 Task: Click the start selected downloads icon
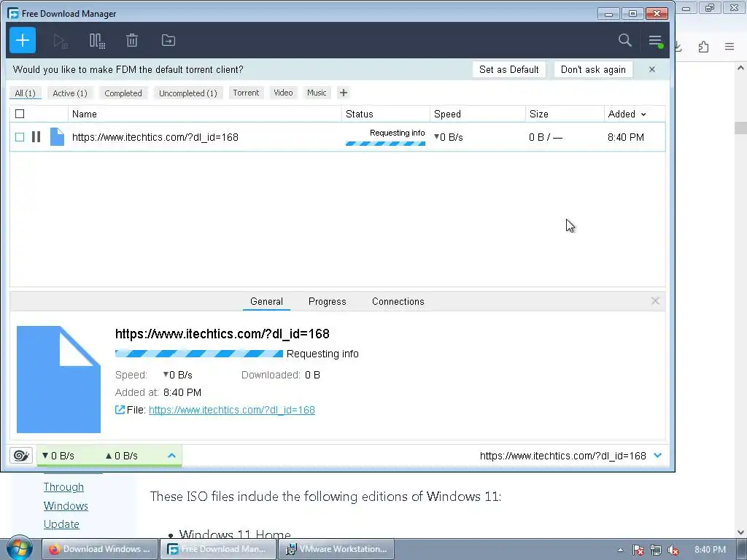click(61, 41)
